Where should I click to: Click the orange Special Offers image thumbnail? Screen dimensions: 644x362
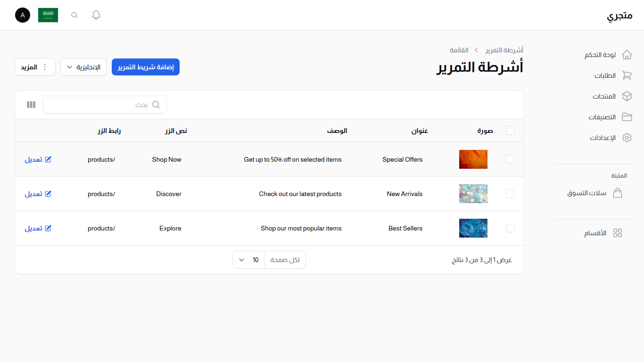click(473, 159)
